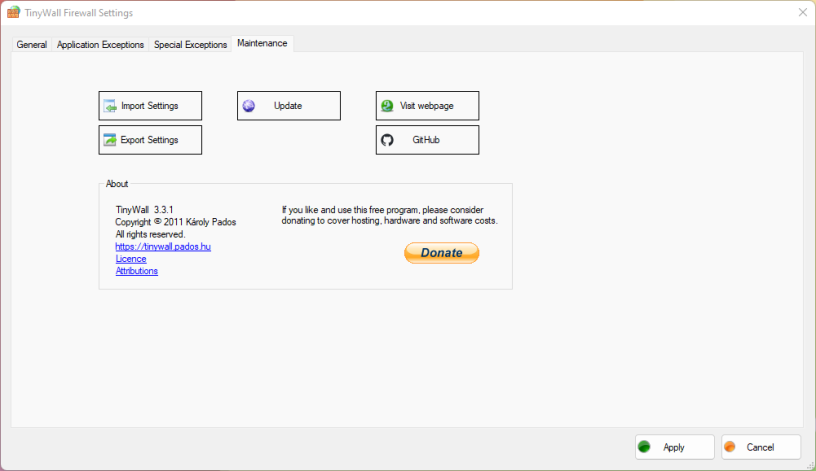The image size is (816, 471).
Task: Click the TinyWall brick wall title icon
Action: pyautogui.click(x=14, y=12)
